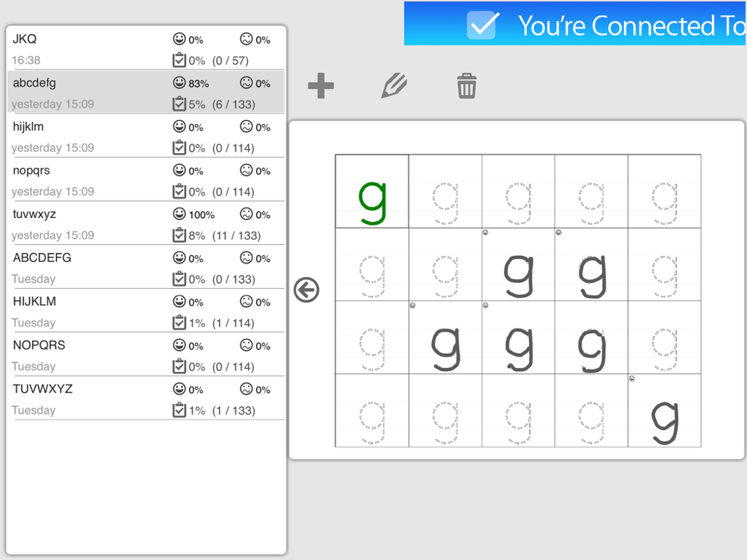
Task: Click the pencil edit icon
Action: [x=394, y=86]
